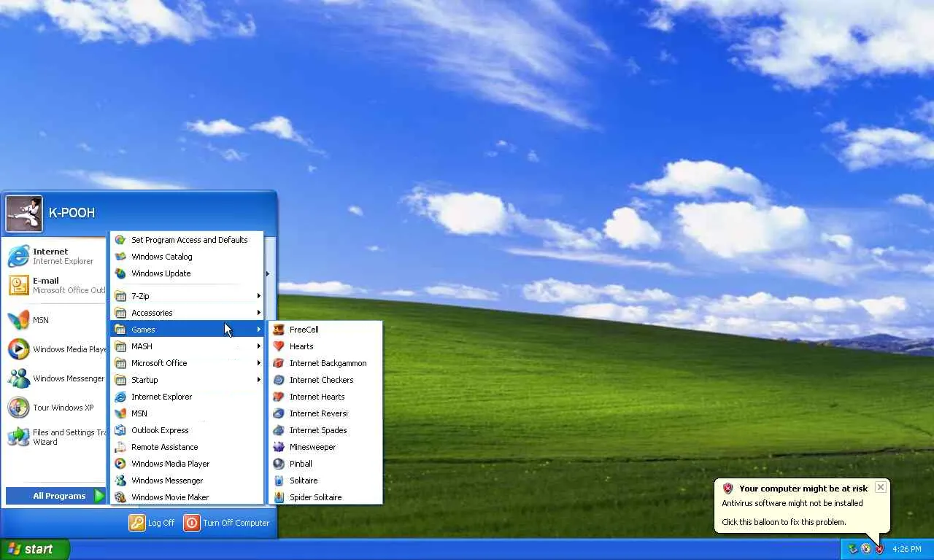Click the Turn Off Computer button
The width and height of the screenshot is (934, 560).
(226, 523)
